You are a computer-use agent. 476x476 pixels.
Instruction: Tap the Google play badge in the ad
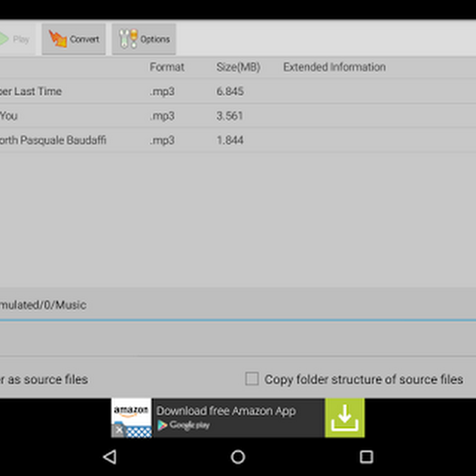[x=184, y=425]
